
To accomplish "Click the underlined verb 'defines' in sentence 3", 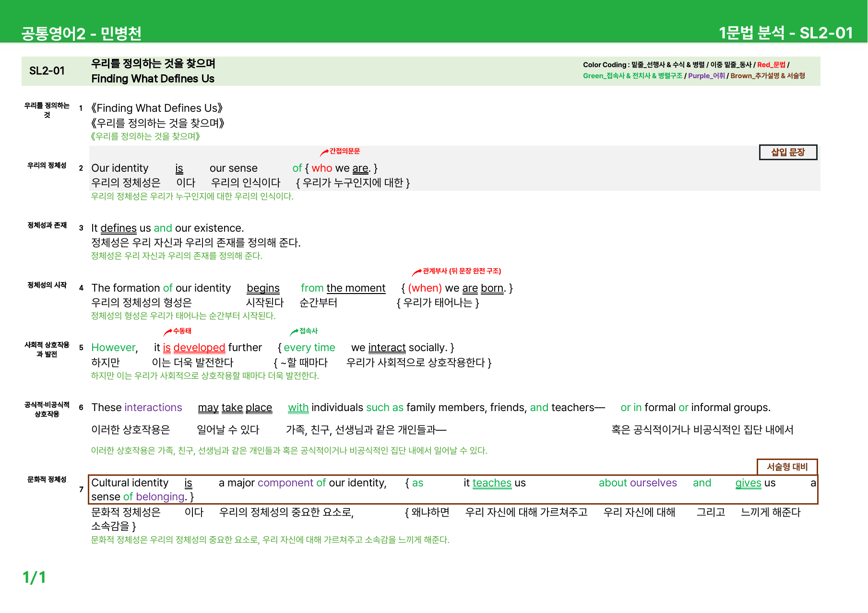I will click(x=119, y=228).
